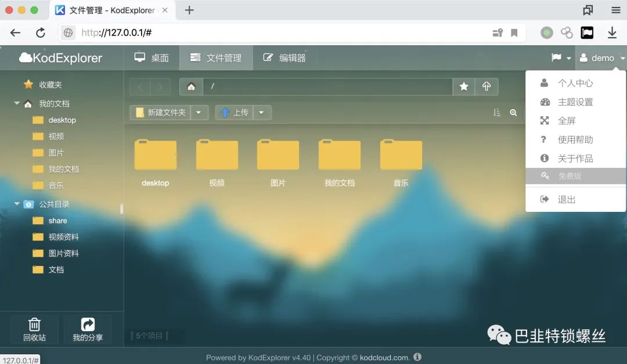
Task: Click the browser page security icon beside the bookmark
Action: [x=498, y=33]
